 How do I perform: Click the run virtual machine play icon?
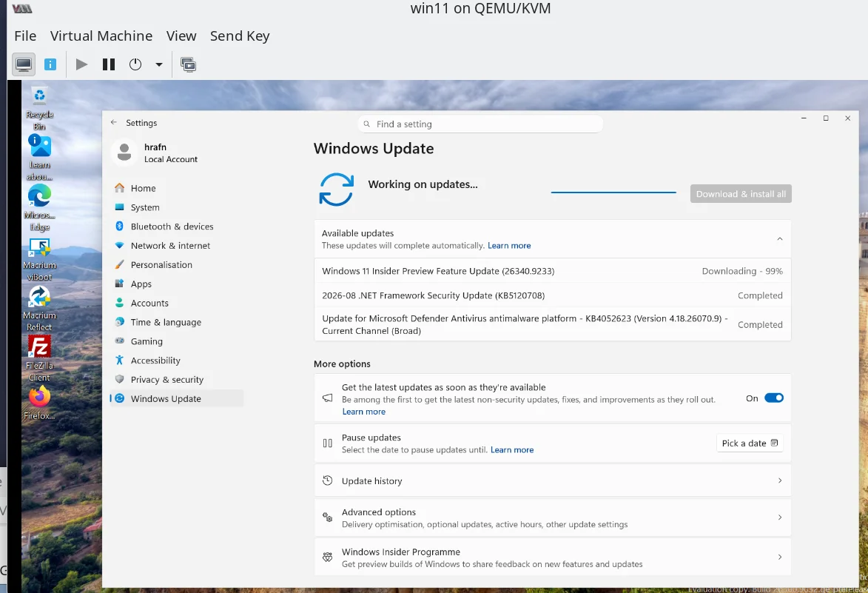click(81, 65)
